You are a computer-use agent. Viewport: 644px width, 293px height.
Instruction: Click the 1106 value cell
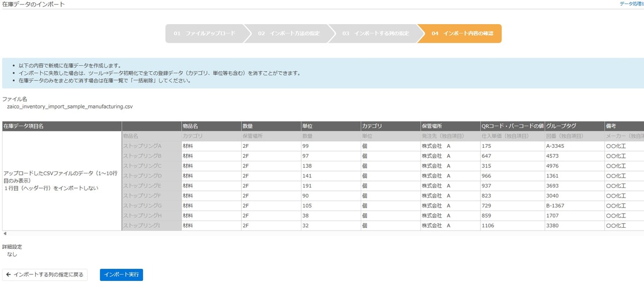488,226
